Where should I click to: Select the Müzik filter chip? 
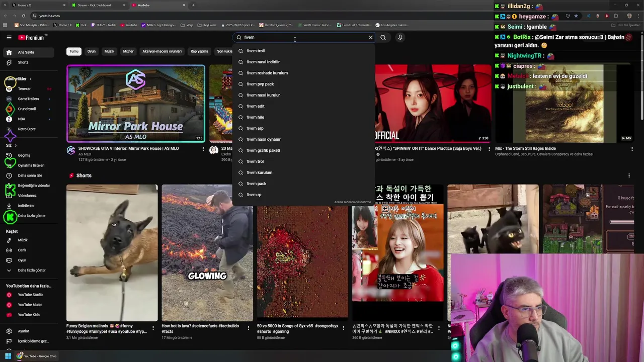[109, 51]
